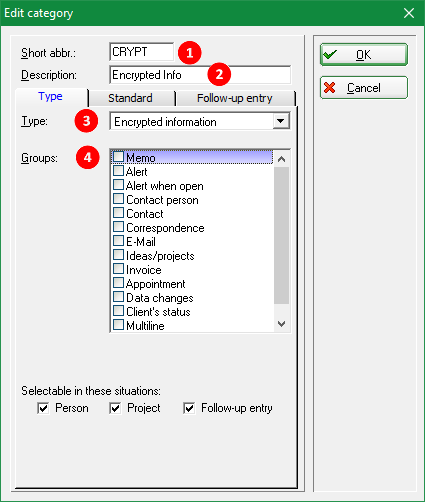Toggle the Follow-up entry situation checkbox
The width and height of the screenshot is (425, 502).
189,408
